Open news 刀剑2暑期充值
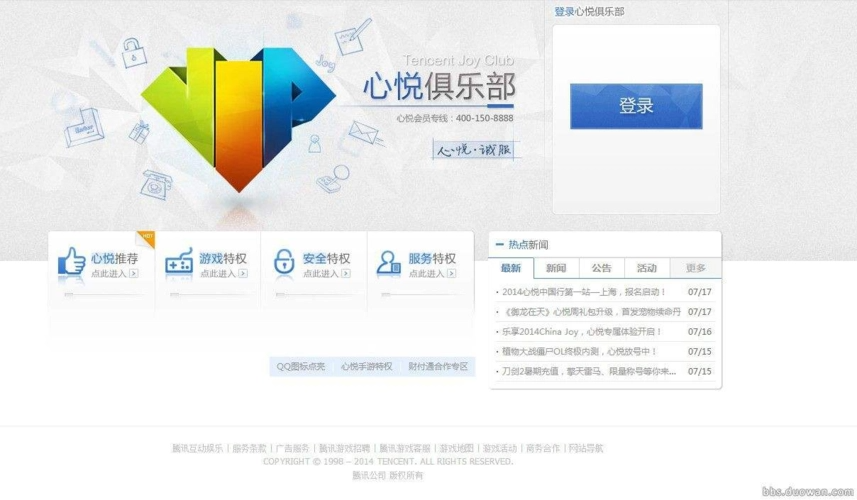Screen dimensions: 857x500 589,371
